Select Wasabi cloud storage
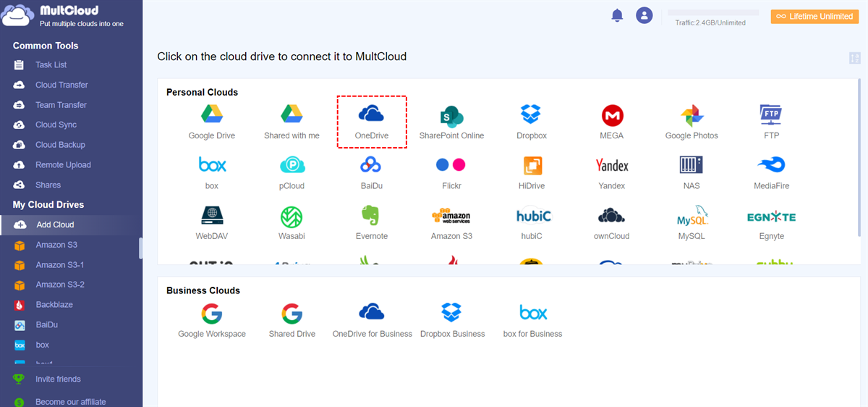This screenshot has width=868, height=407. pyautogui.click(x=292, y=222)
